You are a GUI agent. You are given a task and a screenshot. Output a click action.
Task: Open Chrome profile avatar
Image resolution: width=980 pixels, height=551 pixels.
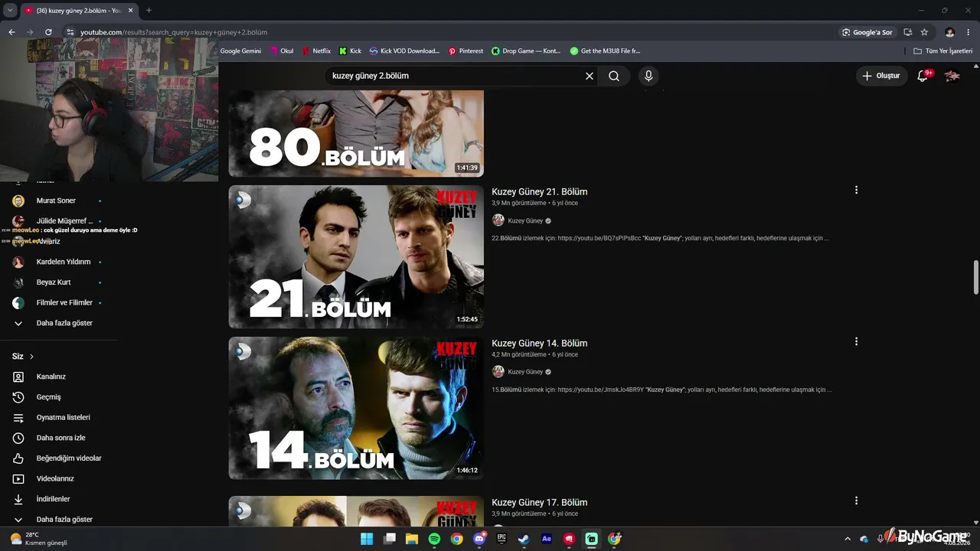pos(950,32)
